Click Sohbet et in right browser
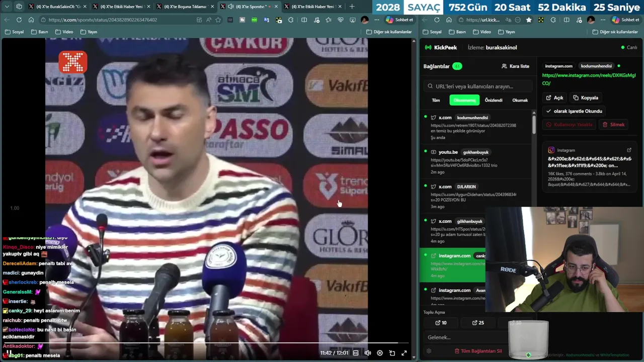644x362 pixels. coord(625,20)
